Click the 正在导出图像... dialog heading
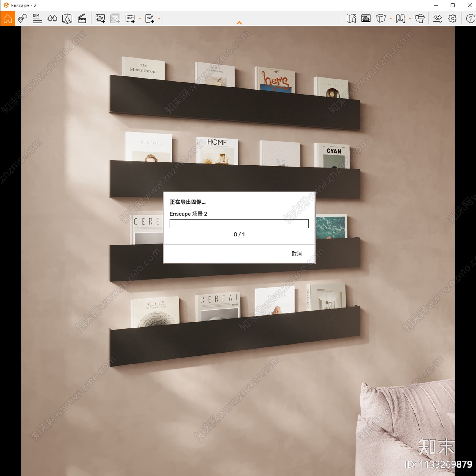Image resolution: width=476 pixels, height=476 pixels. coord(187,202)
